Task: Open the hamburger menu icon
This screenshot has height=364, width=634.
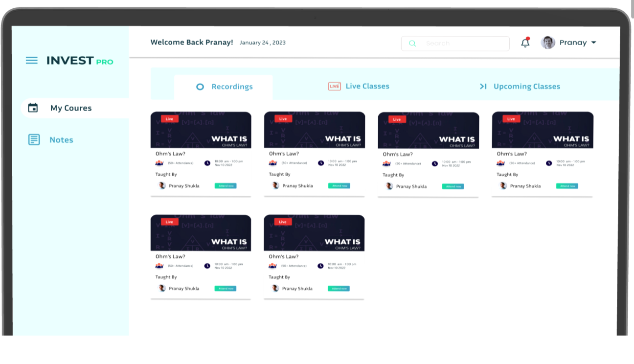Action: [x=32, y=61]
